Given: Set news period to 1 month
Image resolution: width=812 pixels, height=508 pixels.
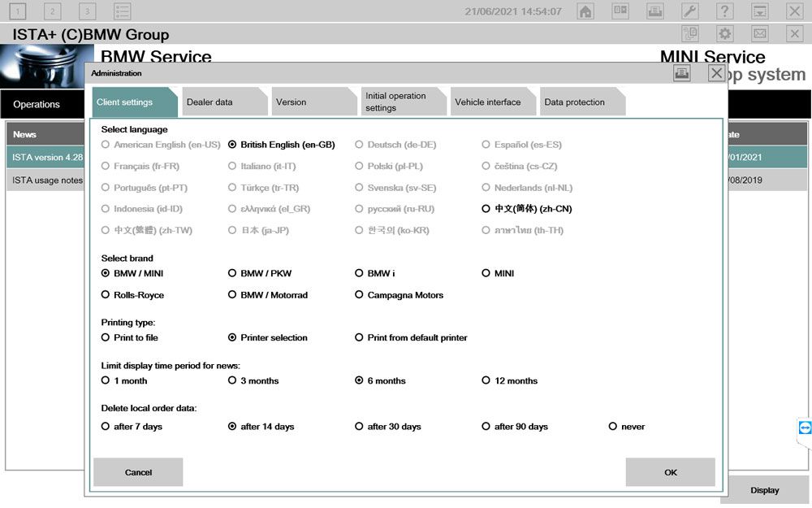Looking at the screenshot, I should pyautogui.click(x=124, y=380).
